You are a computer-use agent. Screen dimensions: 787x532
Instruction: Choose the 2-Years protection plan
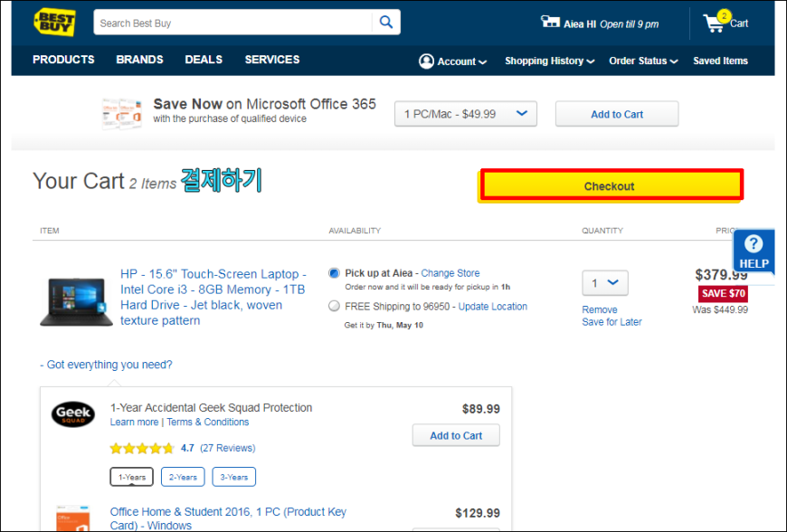click(x=183, y=477)
